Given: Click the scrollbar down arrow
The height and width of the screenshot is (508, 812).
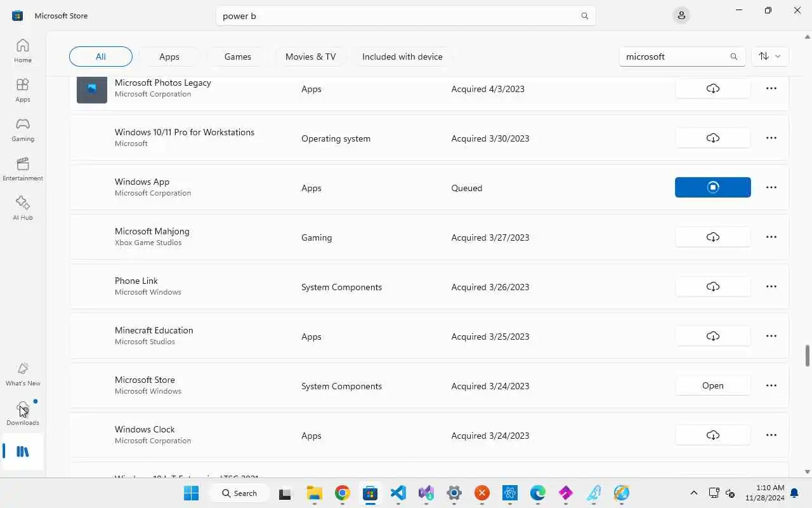Looking at the screenshot, I should pos(808,472).
